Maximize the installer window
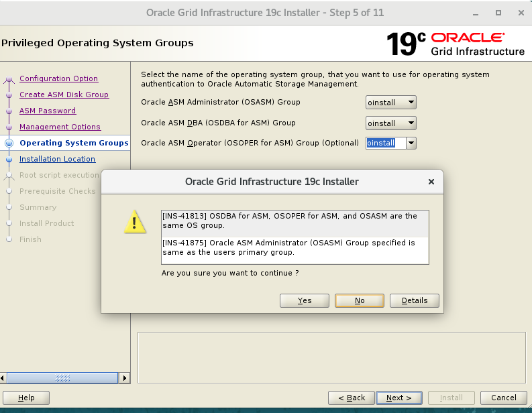This screenshot has width=532, height=413. pos(498,13)
